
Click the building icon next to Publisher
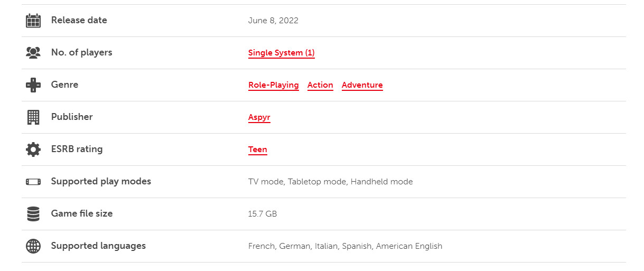(x=33, y=117)
